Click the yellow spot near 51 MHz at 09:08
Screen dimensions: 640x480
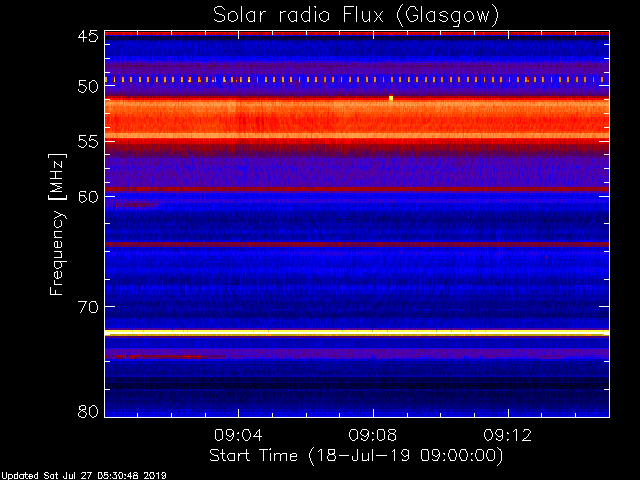[x=391, y=98]
